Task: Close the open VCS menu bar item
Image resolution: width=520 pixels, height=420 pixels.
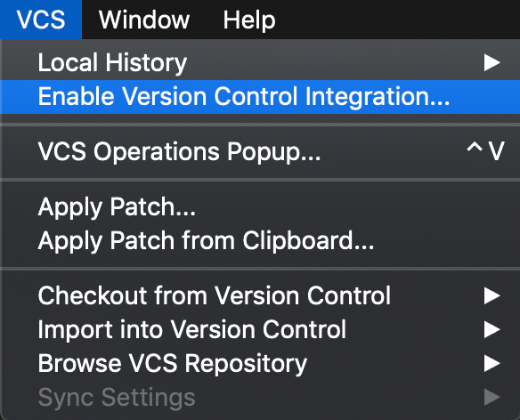Action: click(41, 20)
